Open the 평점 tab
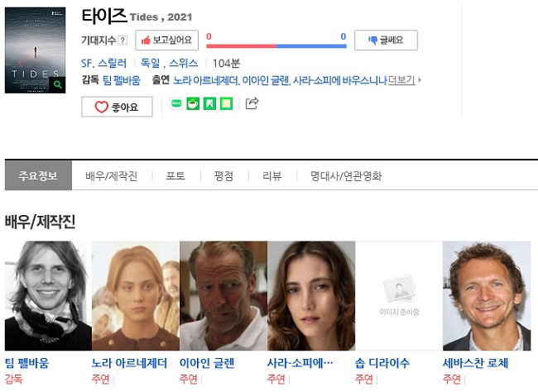This screenshot has width=538, height=392. tap(223, 176)
